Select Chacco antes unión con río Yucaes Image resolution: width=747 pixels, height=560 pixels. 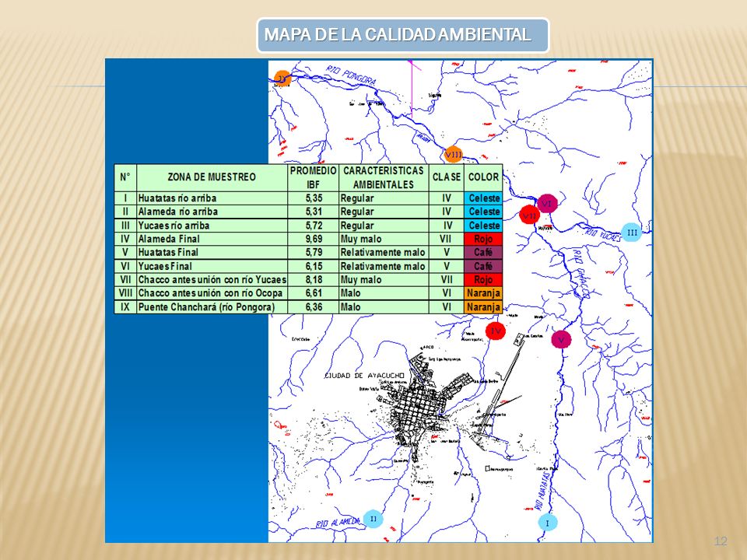point(212,279)
